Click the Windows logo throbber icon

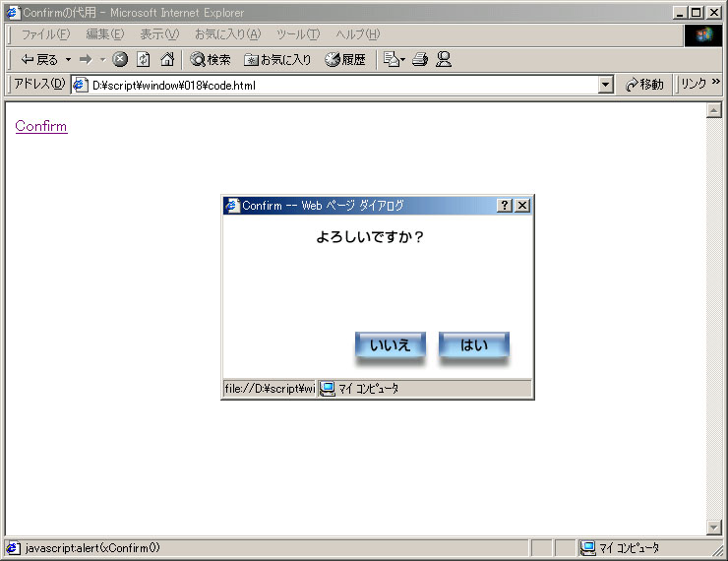(703, 34)
